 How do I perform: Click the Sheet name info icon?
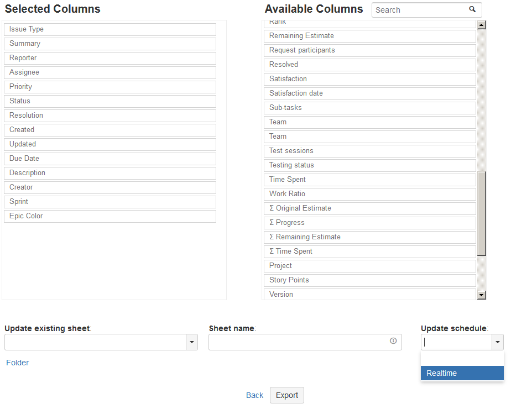pos(393,341)
